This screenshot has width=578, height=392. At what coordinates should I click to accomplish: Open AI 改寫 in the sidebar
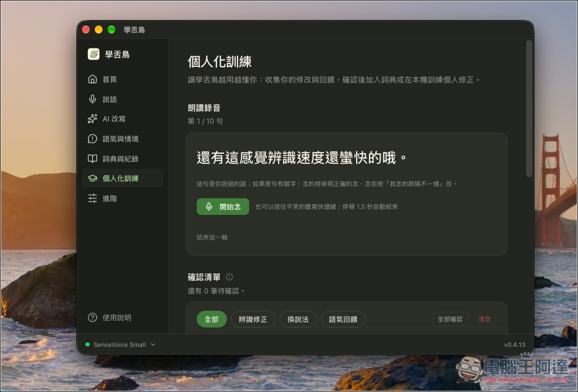pos(123,119)
